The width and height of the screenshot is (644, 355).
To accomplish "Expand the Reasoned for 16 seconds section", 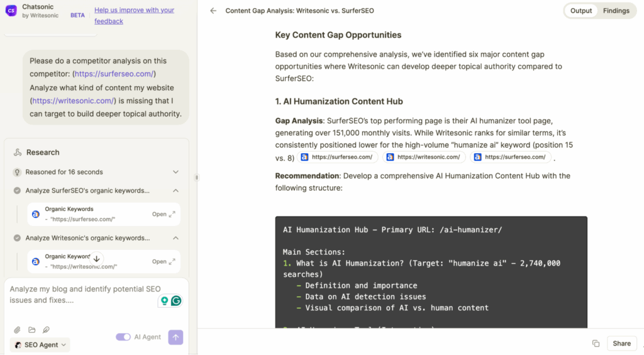I will (175, 172).
